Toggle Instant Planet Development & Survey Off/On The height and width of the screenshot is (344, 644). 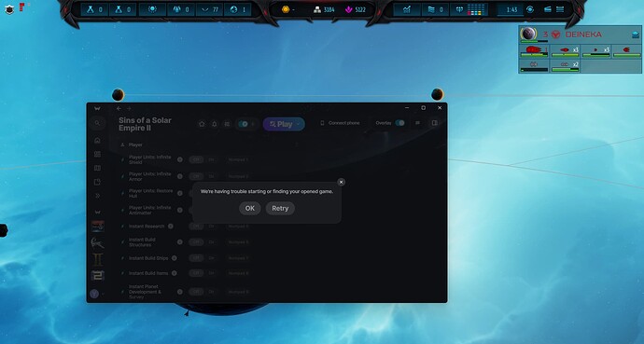(203, 292)
